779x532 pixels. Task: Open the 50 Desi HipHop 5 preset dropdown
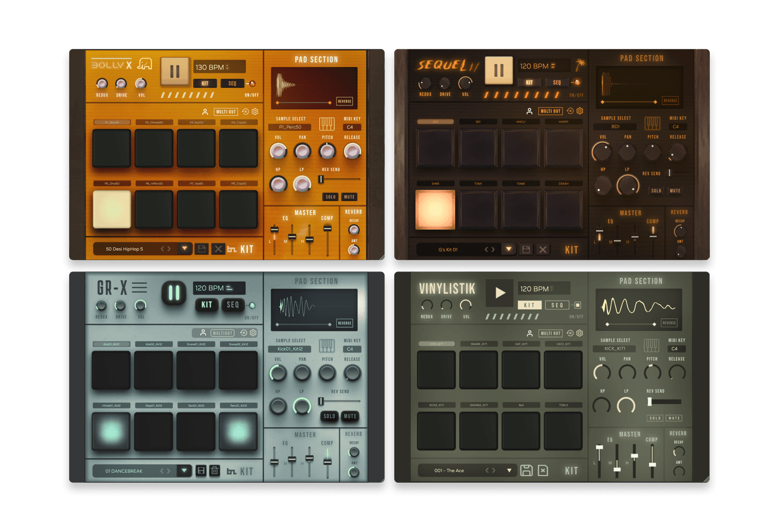[184, 248]
